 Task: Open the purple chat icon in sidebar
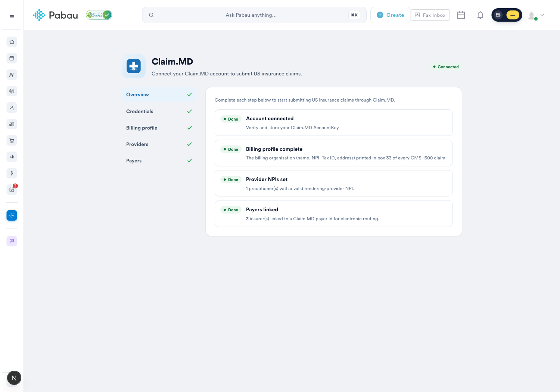pos(12,241)
